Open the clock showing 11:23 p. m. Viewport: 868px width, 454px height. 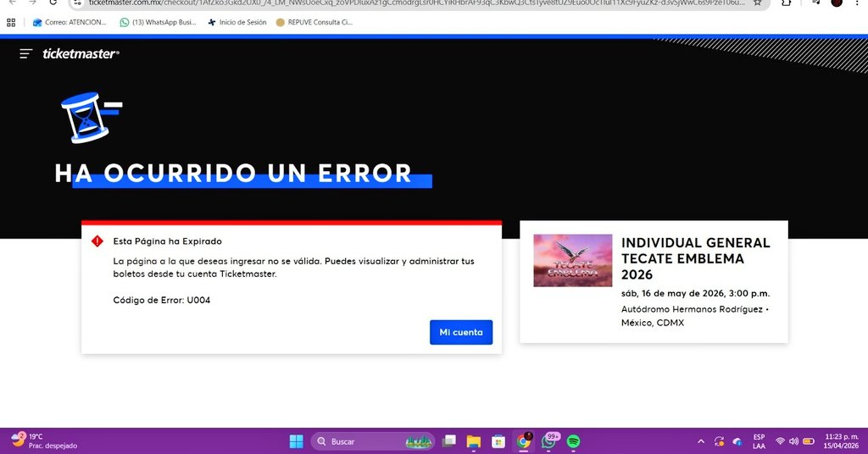(x=841, y=441)
